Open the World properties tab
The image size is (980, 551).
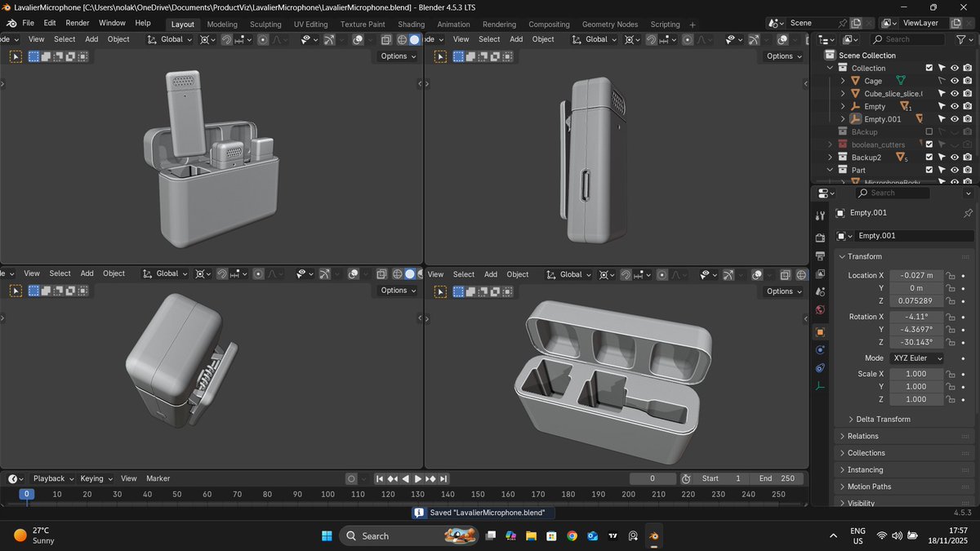click(821, 310)
